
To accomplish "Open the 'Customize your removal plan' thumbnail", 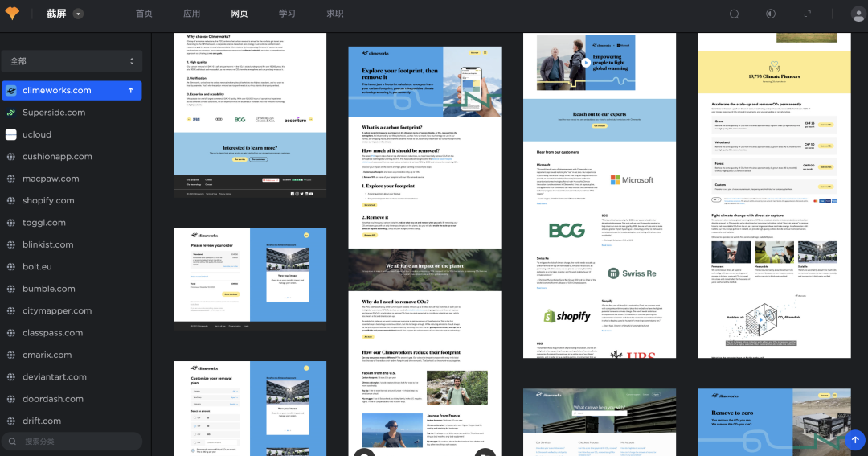I will (250, 409).
